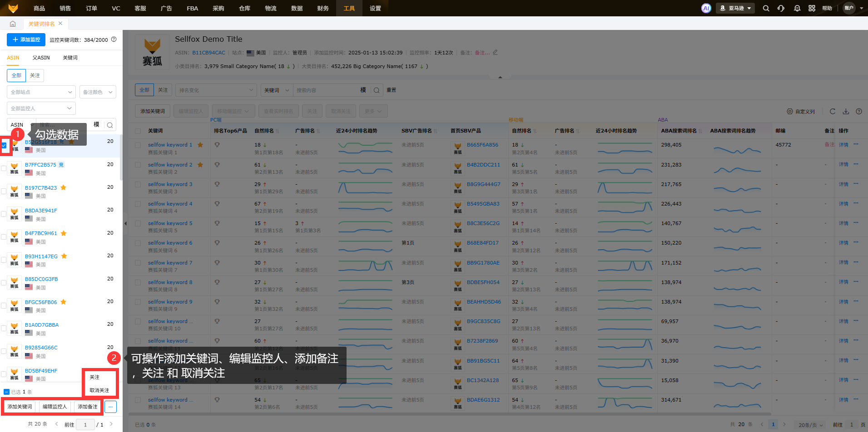
Task: Open the notifications bell
Action: (x=797, y=8)
